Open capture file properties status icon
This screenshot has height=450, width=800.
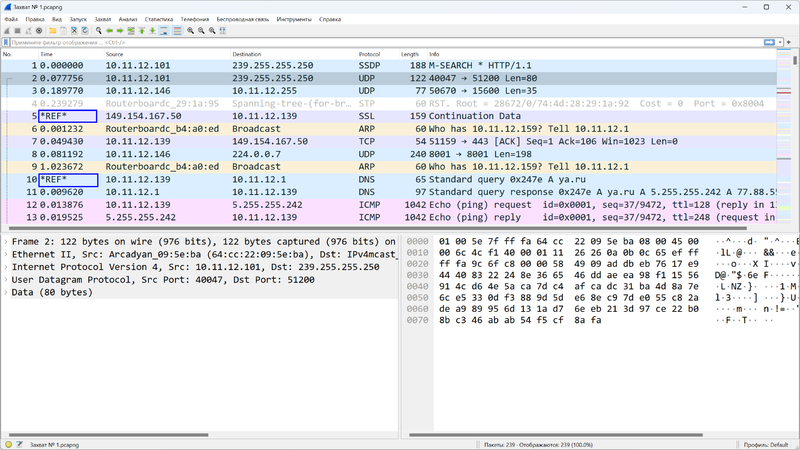pos(19,444)
